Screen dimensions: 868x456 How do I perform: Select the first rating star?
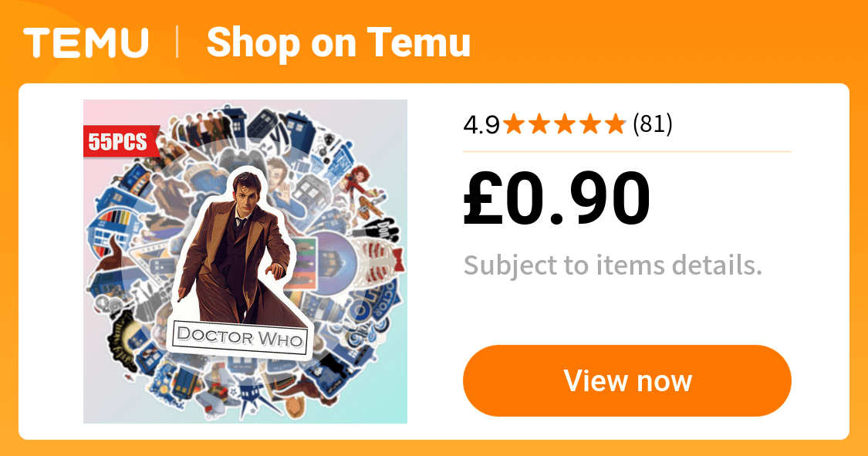[x=514, y=124]
